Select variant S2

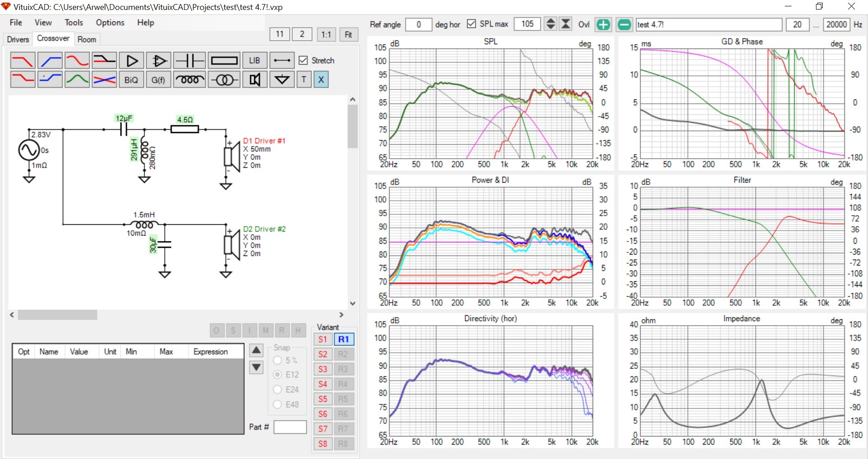click(323, 354)
